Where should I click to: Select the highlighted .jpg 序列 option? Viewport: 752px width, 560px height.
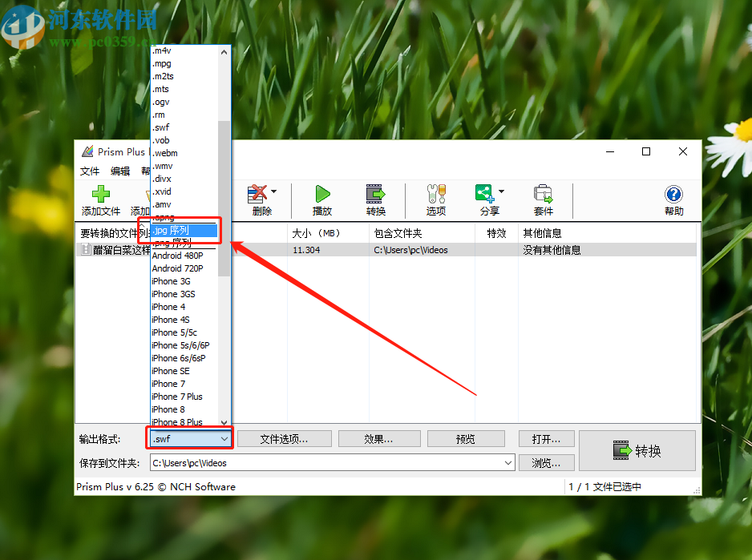pyautogui.click(x=184, y=230)
